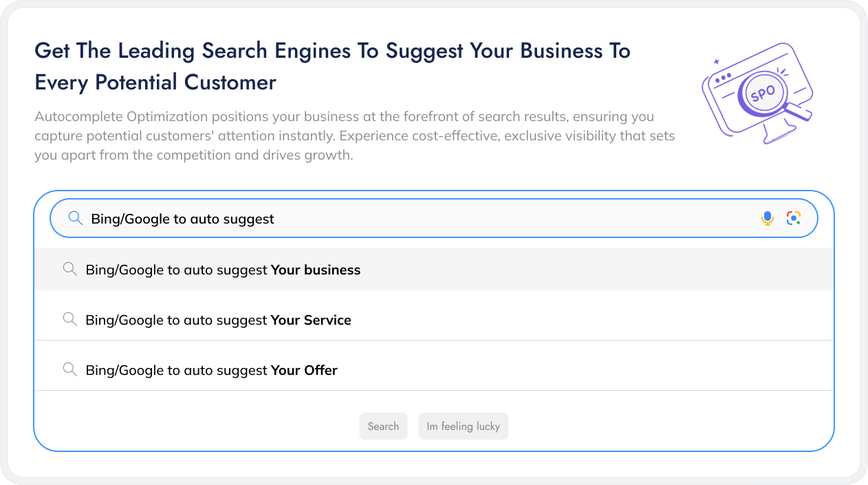The image size is (868, 485).
Task: Open image search via the lens icon
Action: pyautogui.click(x=794, y=218)
